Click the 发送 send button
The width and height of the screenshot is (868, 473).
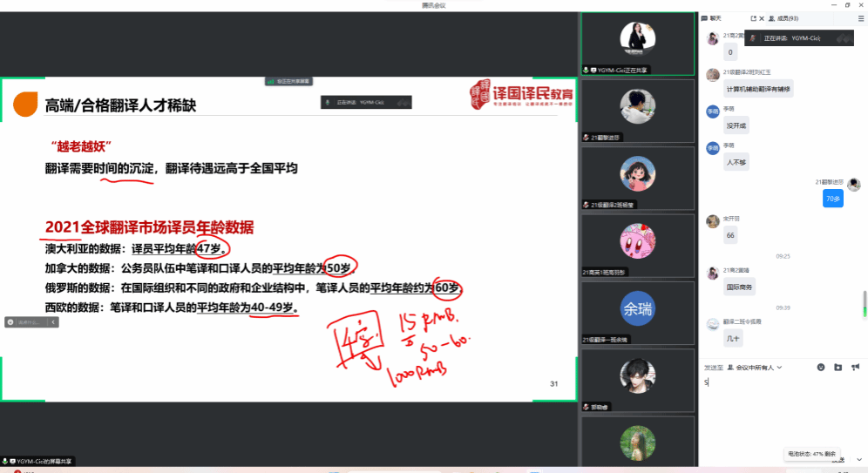835,460
